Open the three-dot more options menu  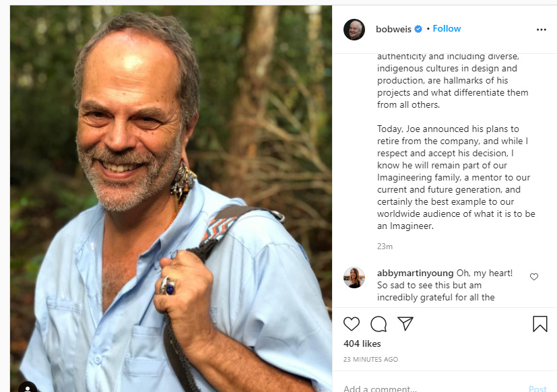pos(542,30)
